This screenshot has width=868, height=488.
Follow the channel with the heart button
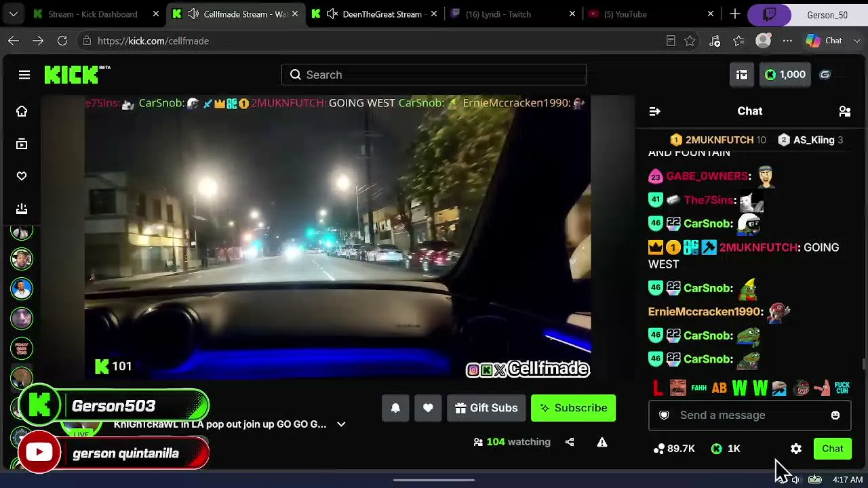point(428,408)
